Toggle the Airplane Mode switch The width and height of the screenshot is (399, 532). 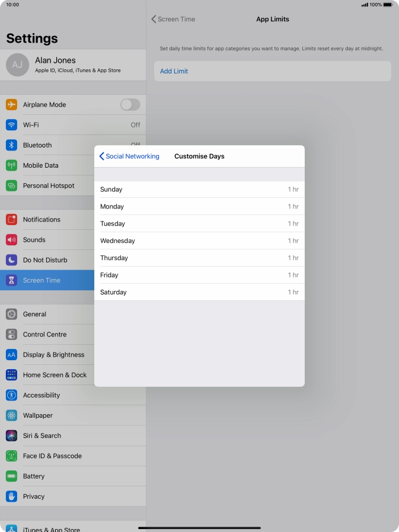point(130,105)
